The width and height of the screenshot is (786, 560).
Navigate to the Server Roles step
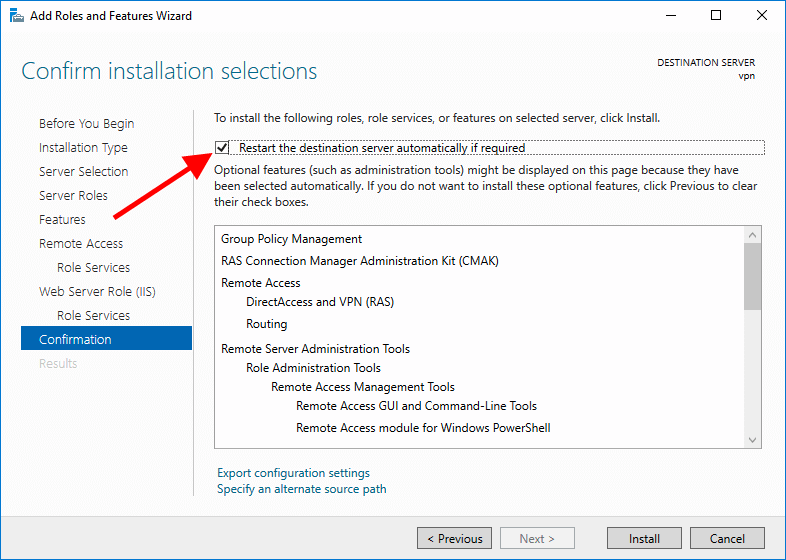[x=73, y=196]
